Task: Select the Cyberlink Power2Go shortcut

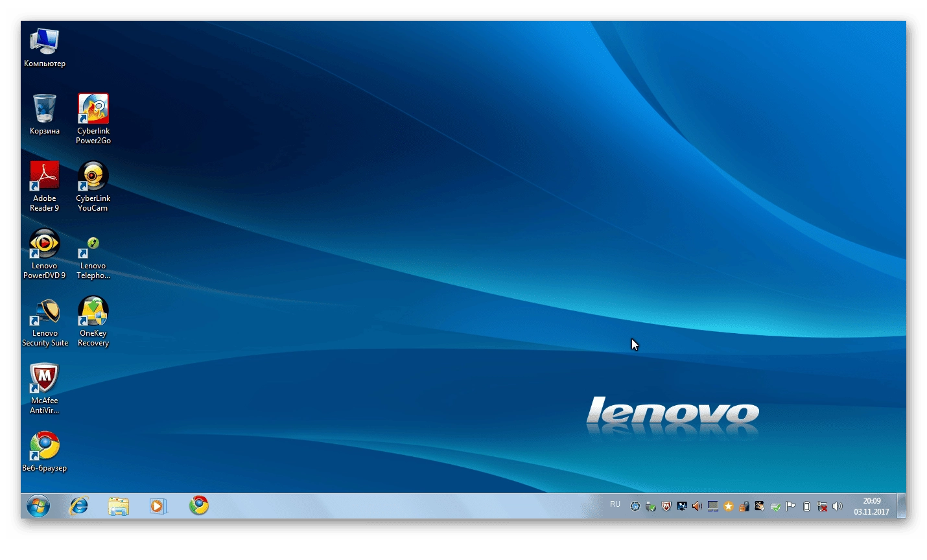Action: 93,119
